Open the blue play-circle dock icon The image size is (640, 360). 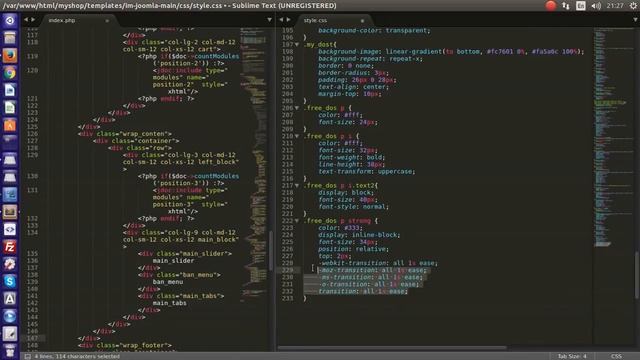(x=9, y=316)
